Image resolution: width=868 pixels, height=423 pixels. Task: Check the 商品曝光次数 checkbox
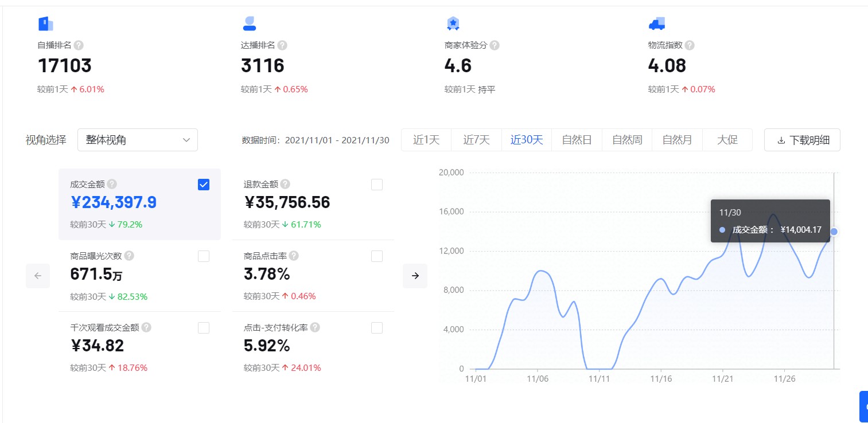[204, 256]
